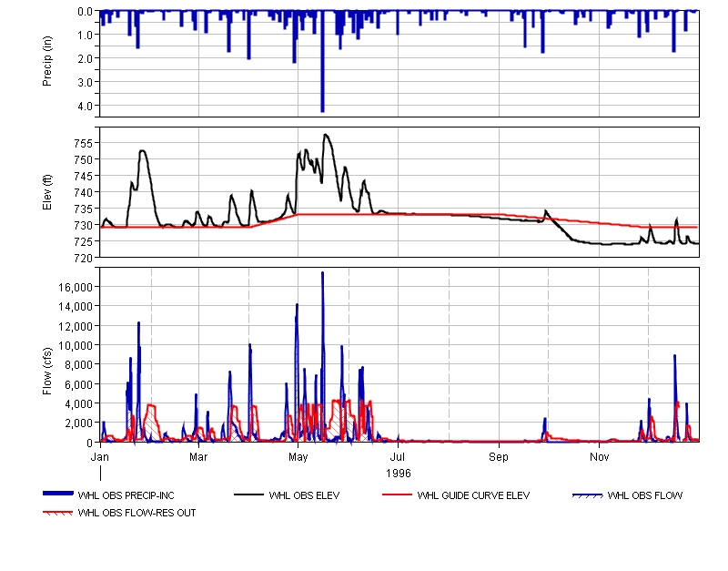The image size is (728, 571).
Task: Click the 4.0 tick on the precipitation axis
Action: [x=85, y=106]
